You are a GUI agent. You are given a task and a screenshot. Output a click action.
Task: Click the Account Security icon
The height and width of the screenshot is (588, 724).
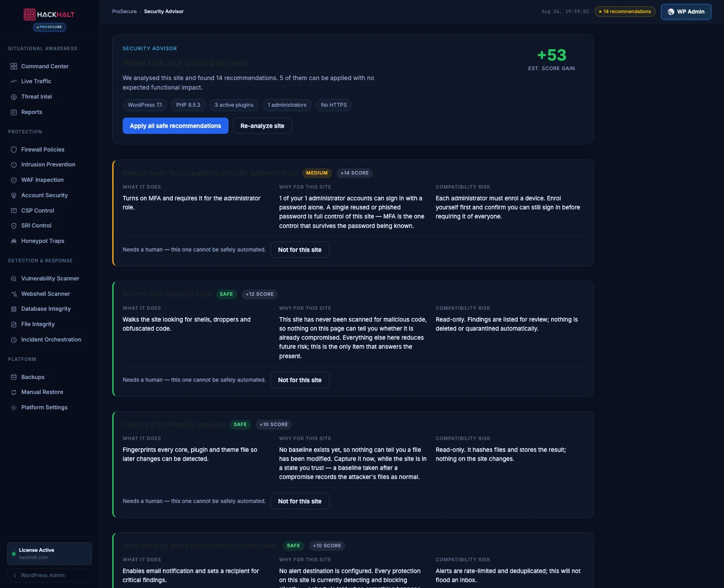(14, 195)
